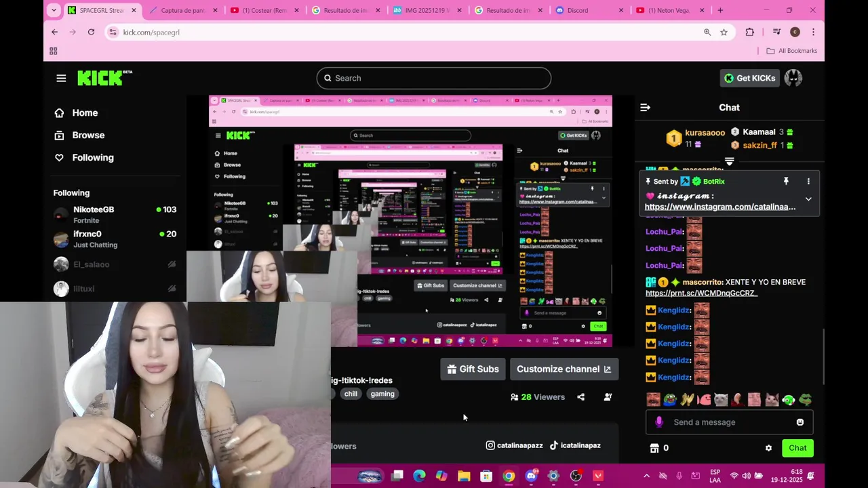Open user avatar menu next to Get KICKs

point(793,78)
